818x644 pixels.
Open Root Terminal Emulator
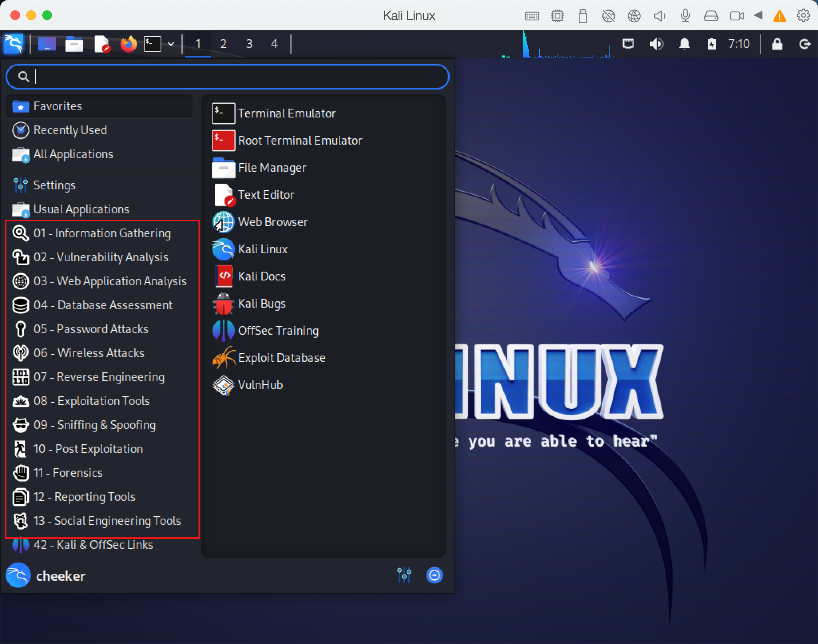click(x=302, y=140)
